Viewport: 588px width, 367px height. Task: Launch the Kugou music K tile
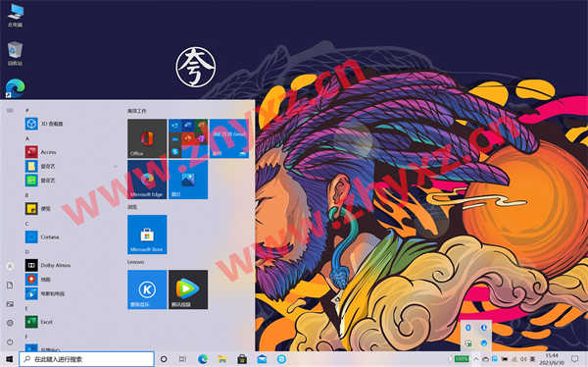147,289
